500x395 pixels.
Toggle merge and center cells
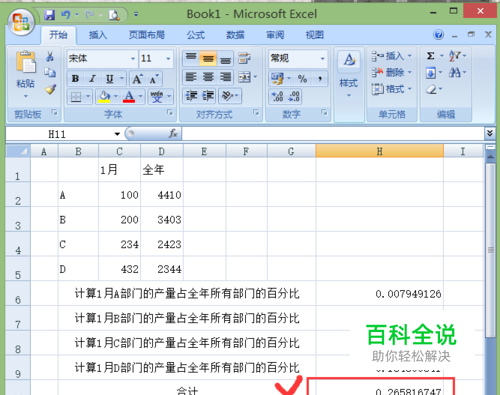coord(244,77)
